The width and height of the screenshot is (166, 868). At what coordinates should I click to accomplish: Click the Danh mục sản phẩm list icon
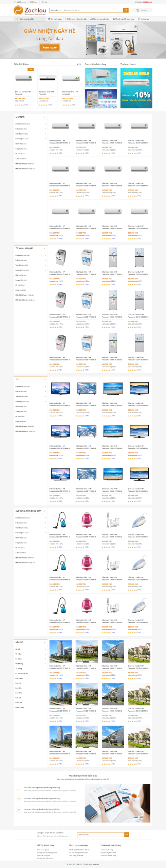[17, 19]
